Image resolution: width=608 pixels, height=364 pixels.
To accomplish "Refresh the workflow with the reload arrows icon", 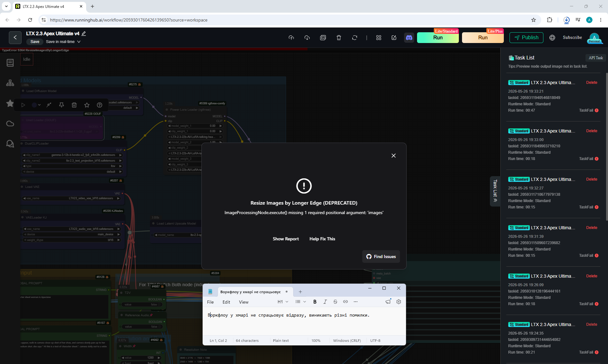I will point(355,38).
